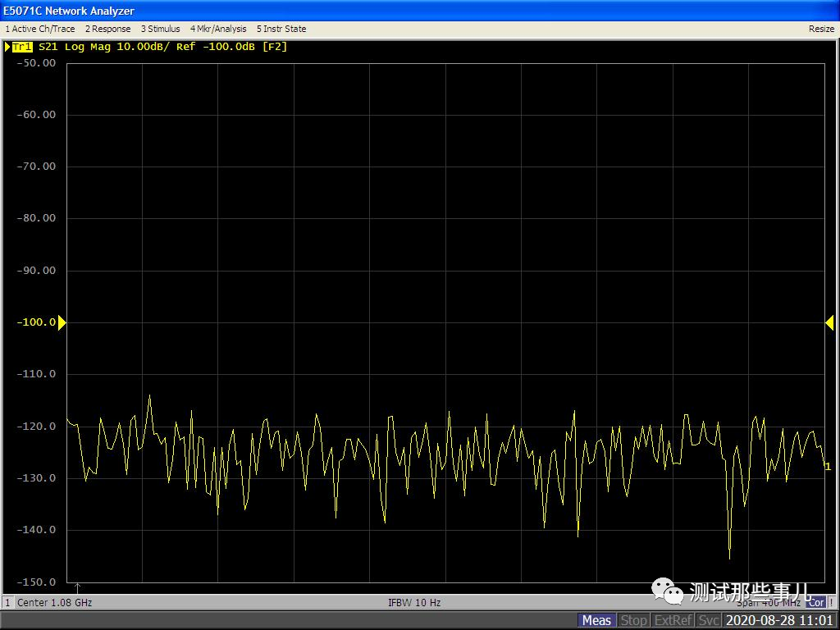
Task: Click the exclamation mark next to Cor
Action: [832, 603]
